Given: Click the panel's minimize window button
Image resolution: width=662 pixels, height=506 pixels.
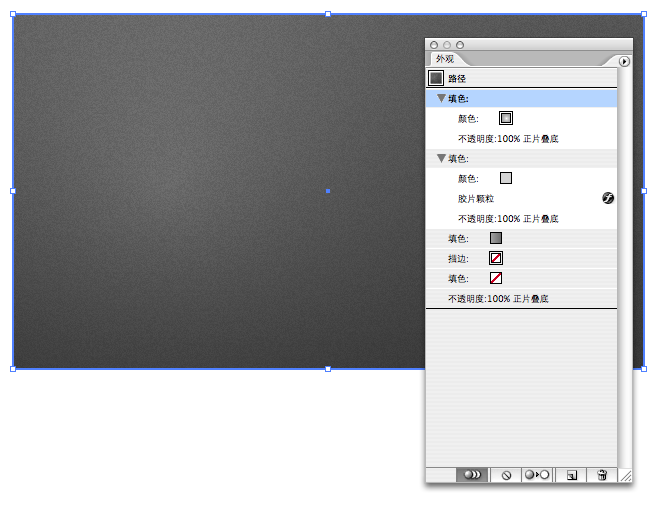Looking at the screenshot, I should coord(447,45).
